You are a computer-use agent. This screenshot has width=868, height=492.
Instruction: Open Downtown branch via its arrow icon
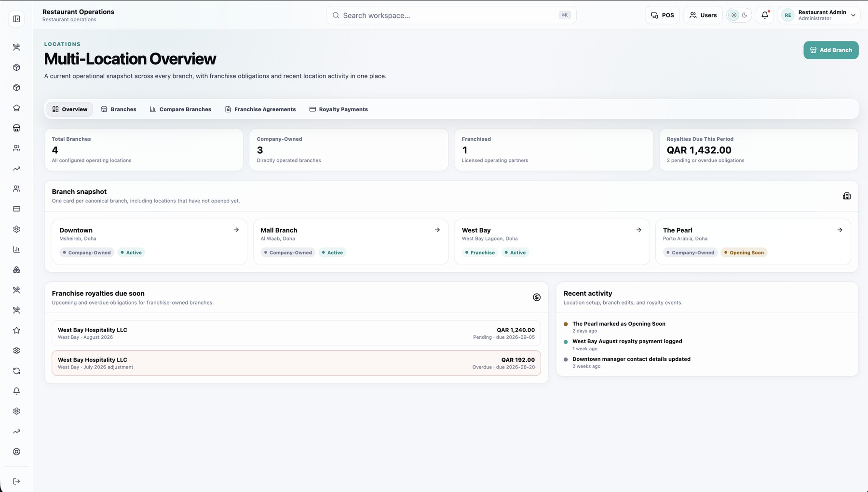[x=236, y=230]
